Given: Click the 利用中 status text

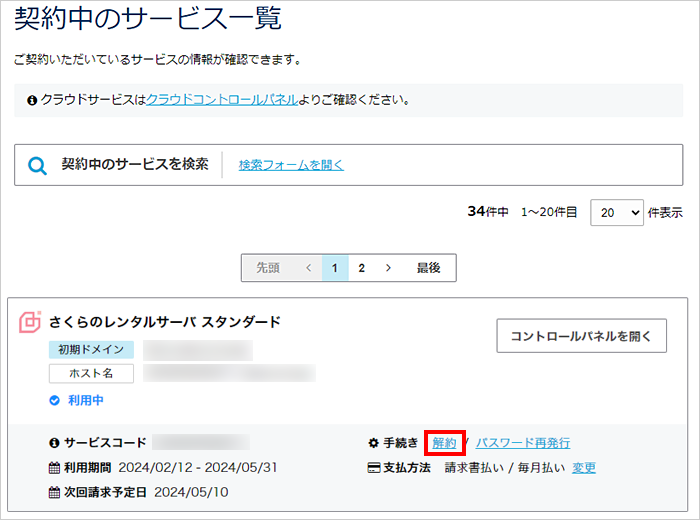Looking at the screenshot, I should (85, 400).
